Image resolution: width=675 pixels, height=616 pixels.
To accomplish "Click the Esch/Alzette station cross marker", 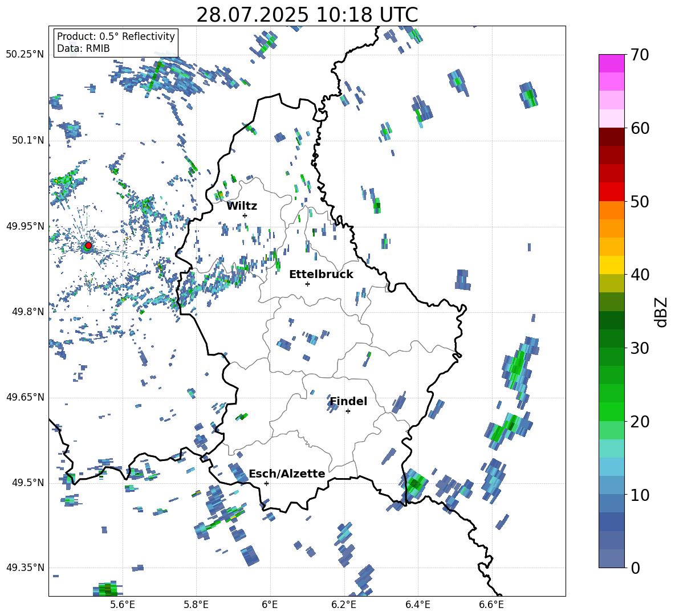I will pyautogui.click(x=266, y=483).
